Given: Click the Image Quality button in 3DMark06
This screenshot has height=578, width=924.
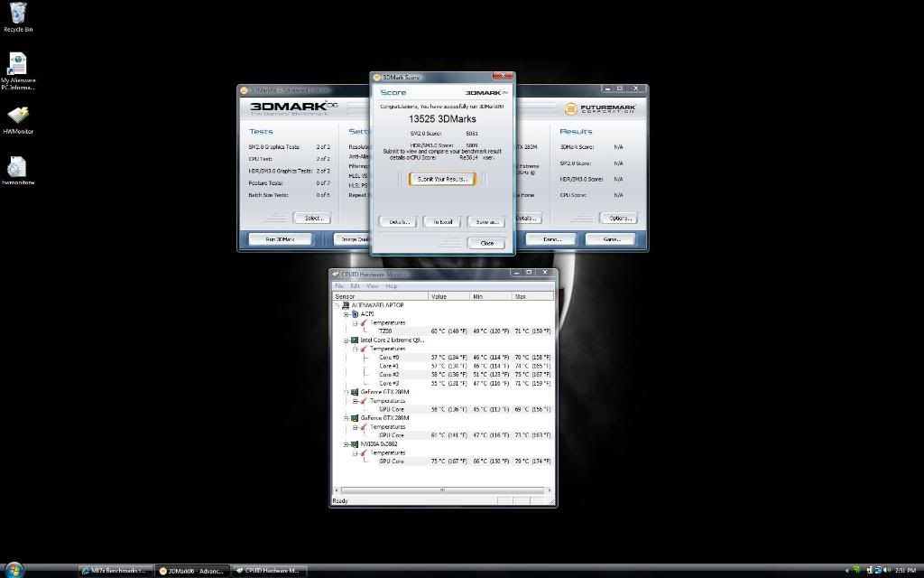Looking at the screenshot, I should click(x=353, y=239).
